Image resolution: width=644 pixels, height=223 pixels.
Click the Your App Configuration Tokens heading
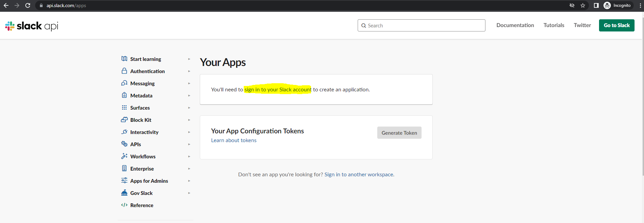click(257, 131)
